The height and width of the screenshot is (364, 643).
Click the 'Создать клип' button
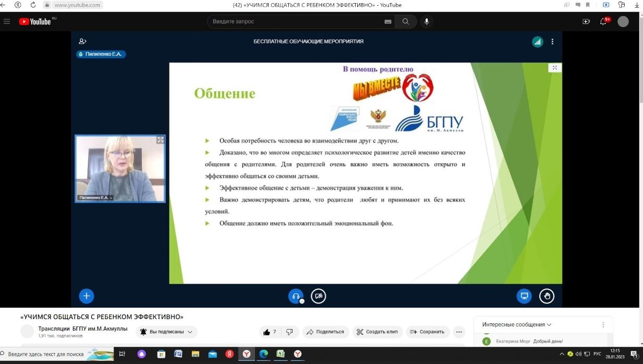[x=378, y=332]
